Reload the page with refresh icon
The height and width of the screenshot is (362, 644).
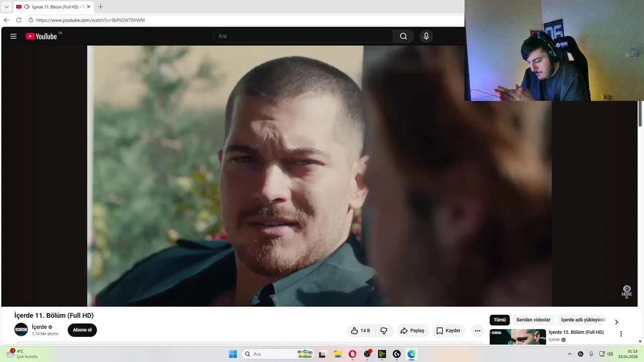19,20
